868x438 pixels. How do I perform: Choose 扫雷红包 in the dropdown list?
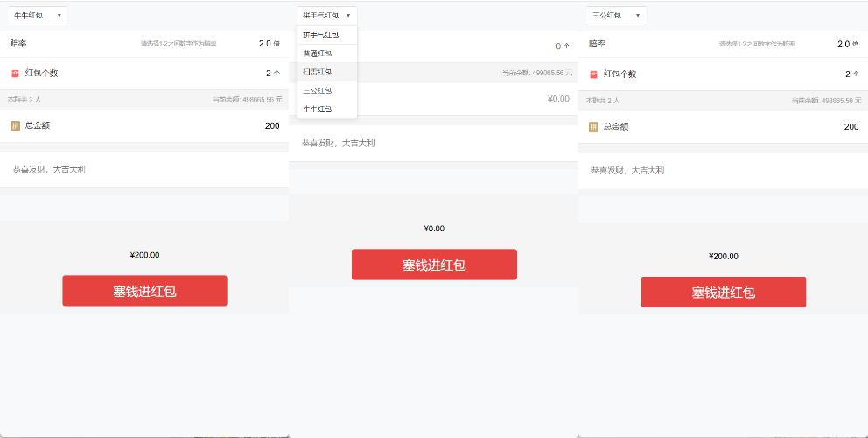tap(318, 72)
